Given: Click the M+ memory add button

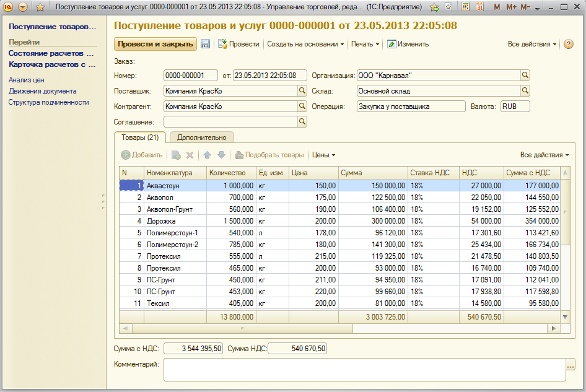Looking at the screenshot, I should pos(511,7).
